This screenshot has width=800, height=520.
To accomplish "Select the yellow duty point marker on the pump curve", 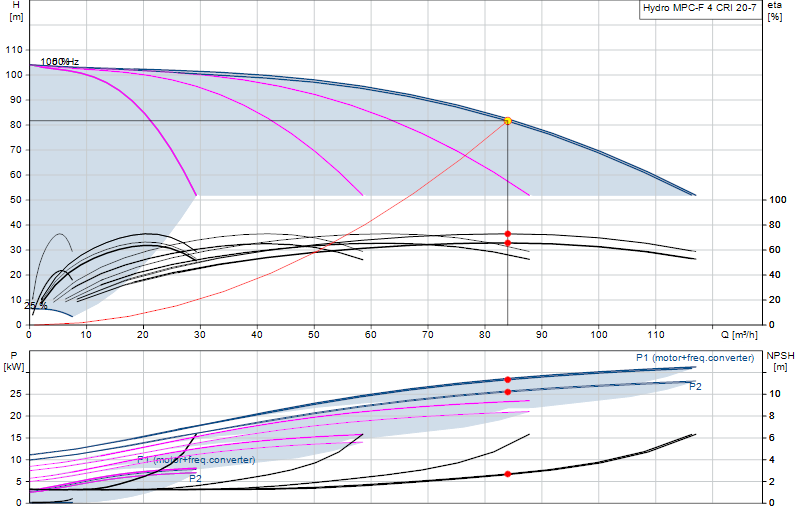I will (x=508, y=121).
